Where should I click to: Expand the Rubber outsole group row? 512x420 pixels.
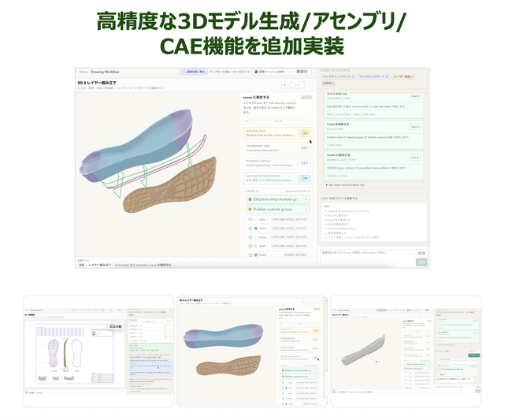click(278, 209)
